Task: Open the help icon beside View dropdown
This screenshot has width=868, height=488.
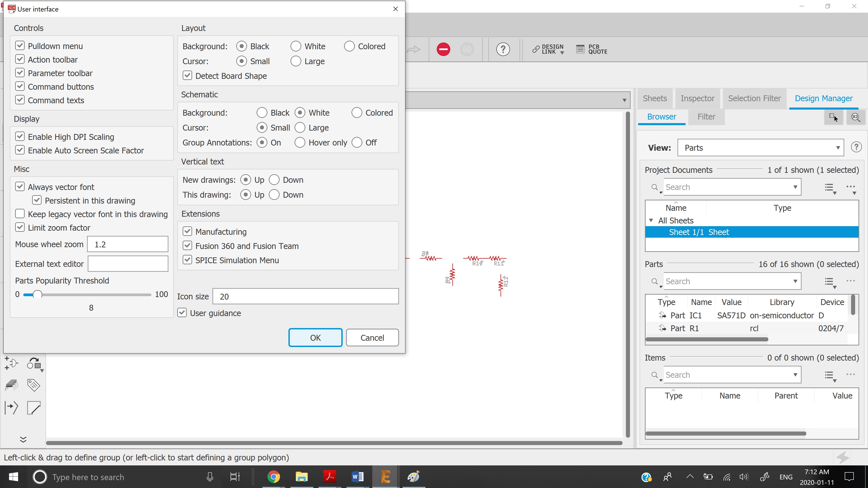Action: tap(856, 147)
